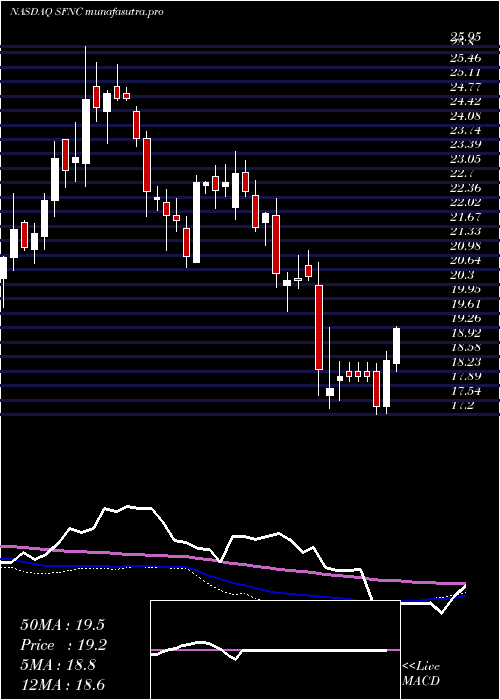
Task: Click the 21.67 price axis label
Action: pos(466,217)
